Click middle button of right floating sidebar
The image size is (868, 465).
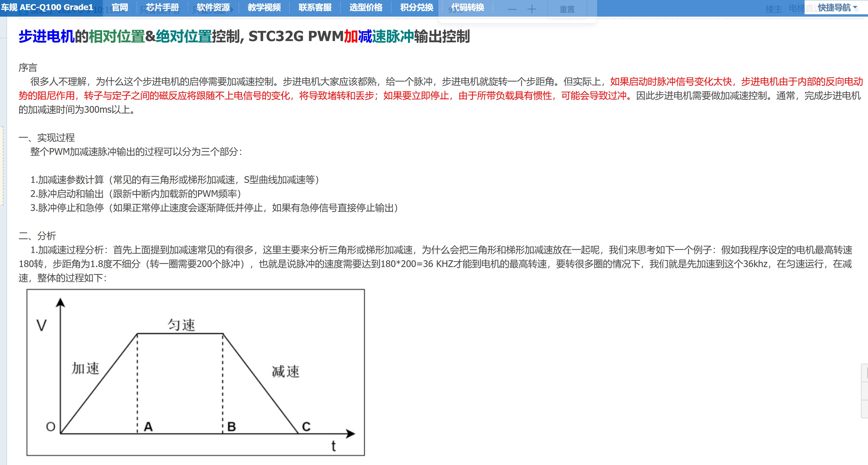[x=865, y=391]
